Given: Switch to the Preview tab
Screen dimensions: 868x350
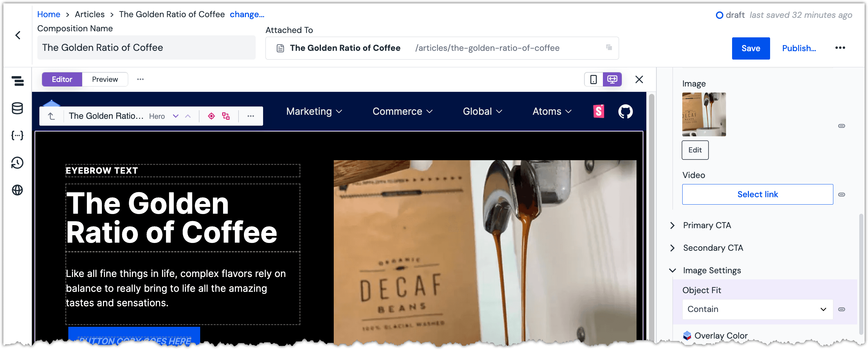Looking at the screenshot, I should click(x=105, y=79).
